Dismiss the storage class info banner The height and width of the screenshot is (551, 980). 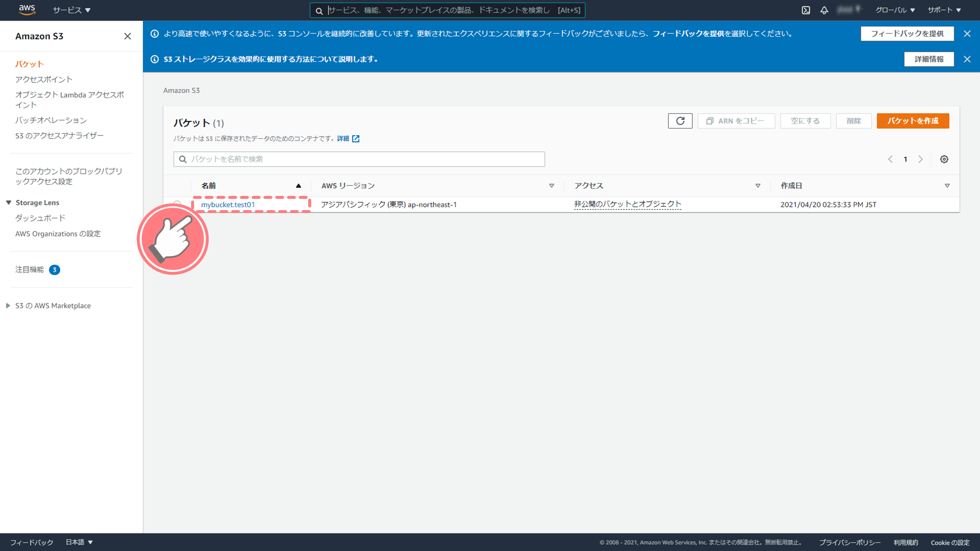click(x=967, y=59)
